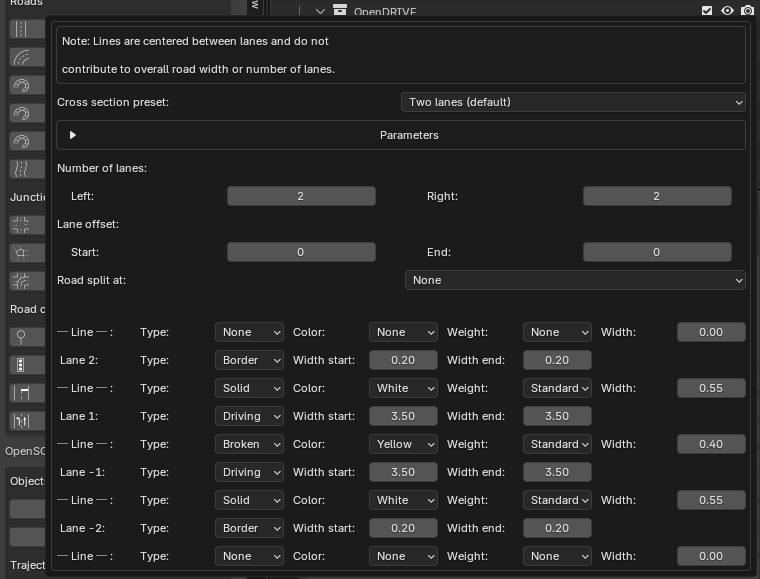Open Lane -2 type dropdown showing Border
The image size is (760, 579).
(249, 529)
